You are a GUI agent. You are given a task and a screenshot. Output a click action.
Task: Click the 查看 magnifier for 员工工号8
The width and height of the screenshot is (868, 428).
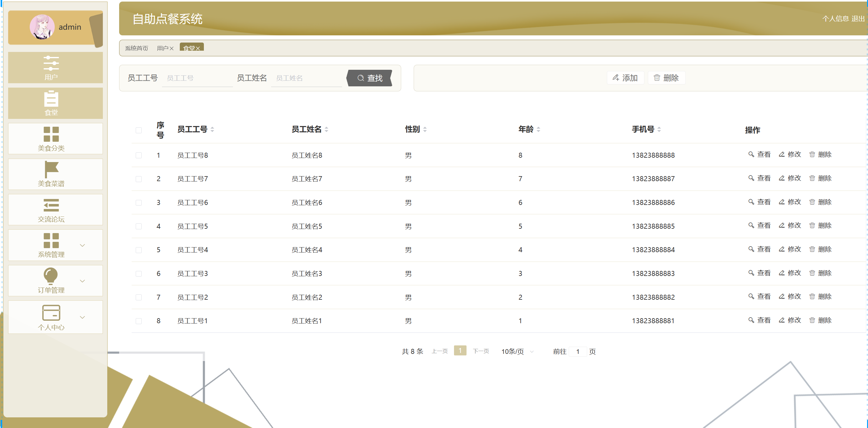tap(751, 155)
